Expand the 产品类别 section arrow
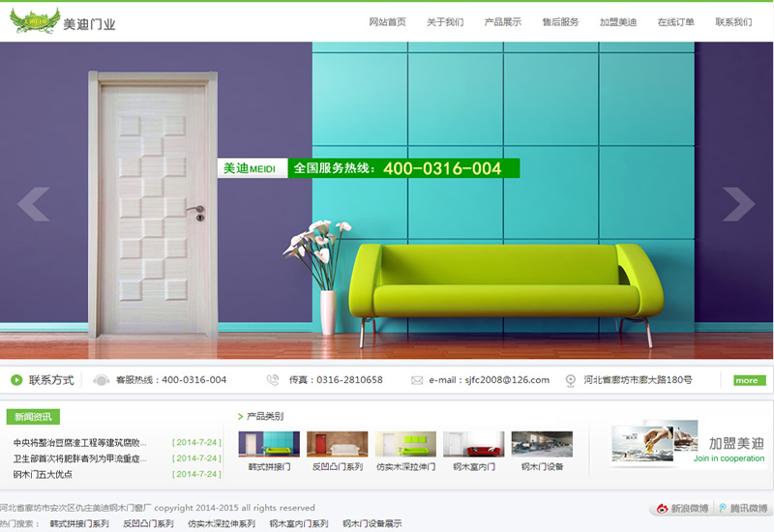Viewport: 774px width, 532px height. [240, 417]
